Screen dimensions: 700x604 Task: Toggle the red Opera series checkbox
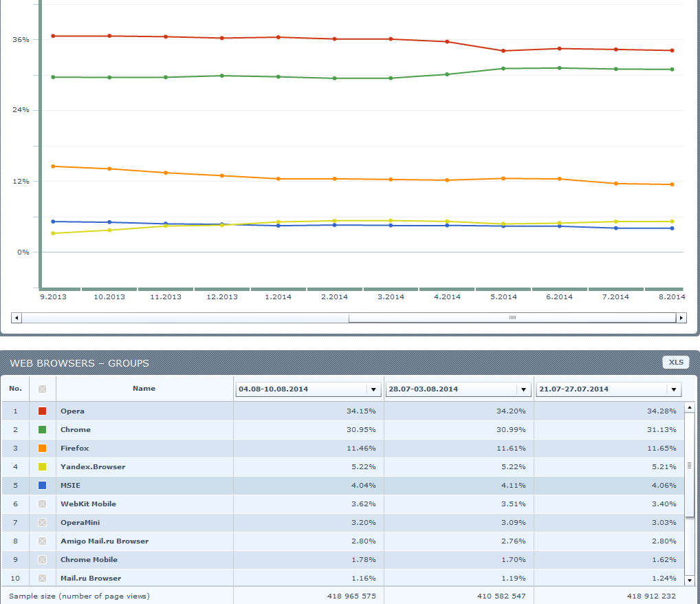43,411
